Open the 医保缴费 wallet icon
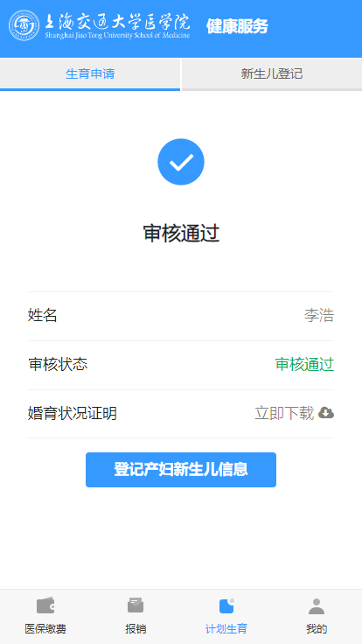This screenshot has height=644, width=362. (x=45, y=605)
